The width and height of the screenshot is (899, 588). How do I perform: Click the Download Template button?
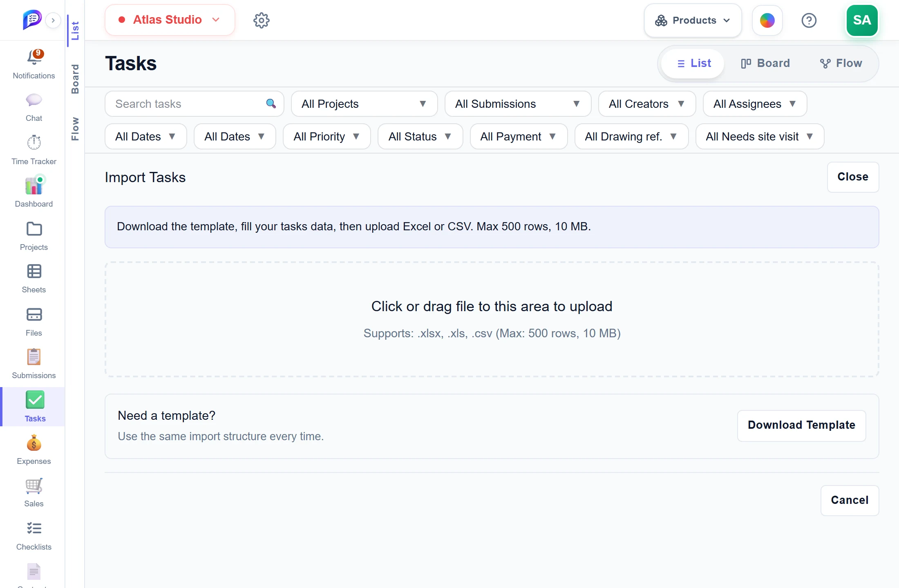pos(802,425)
